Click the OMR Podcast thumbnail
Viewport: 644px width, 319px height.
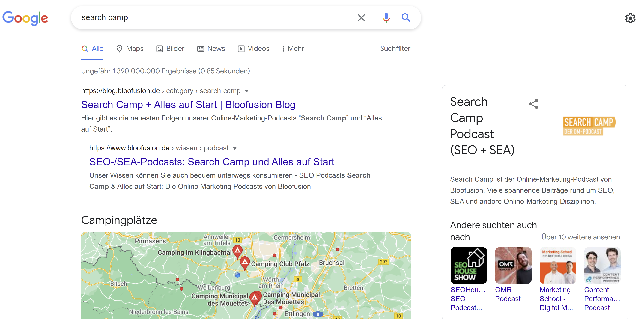coord(513,266)
